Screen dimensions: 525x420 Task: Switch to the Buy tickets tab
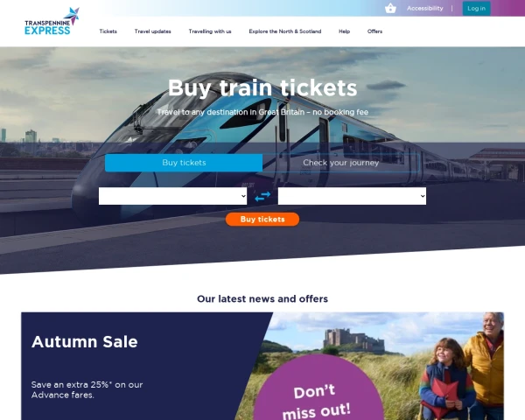coord(184,163)
